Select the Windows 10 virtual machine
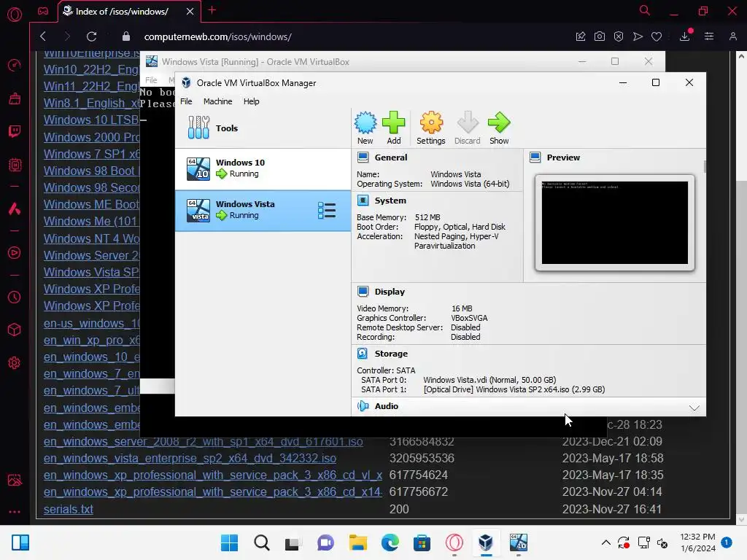 [x=263, y=168]
